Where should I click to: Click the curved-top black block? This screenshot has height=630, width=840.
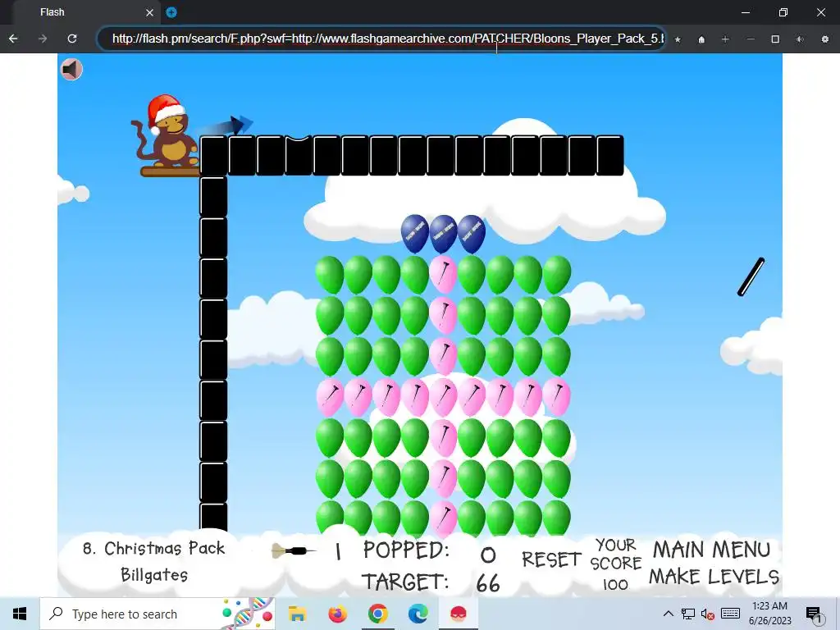pyautogui.click(x=299, y=156)
